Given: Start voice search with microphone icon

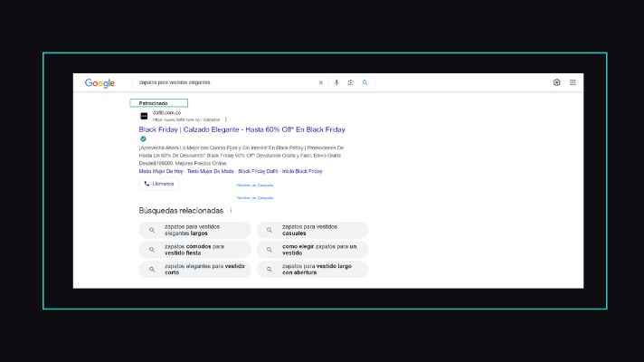Looking at the screenshot, I should 336,82.
